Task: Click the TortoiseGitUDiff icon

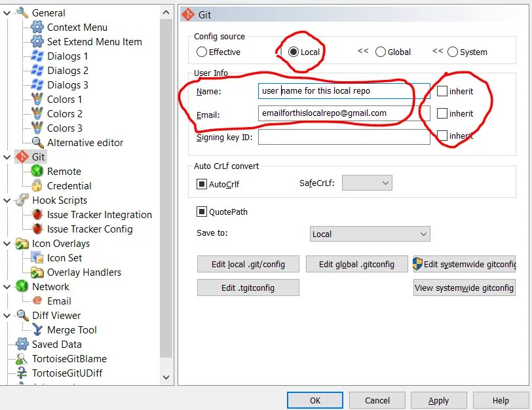Action: 22,373
